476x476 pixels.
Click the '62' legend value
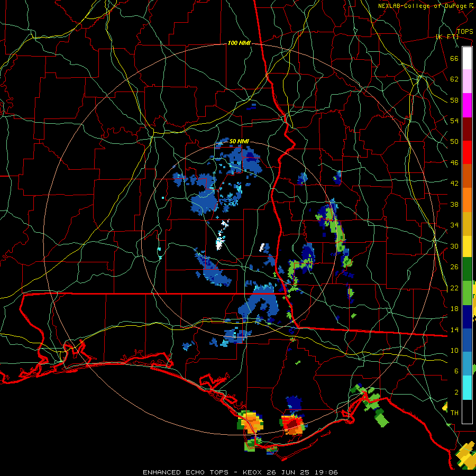pos(454,79)
